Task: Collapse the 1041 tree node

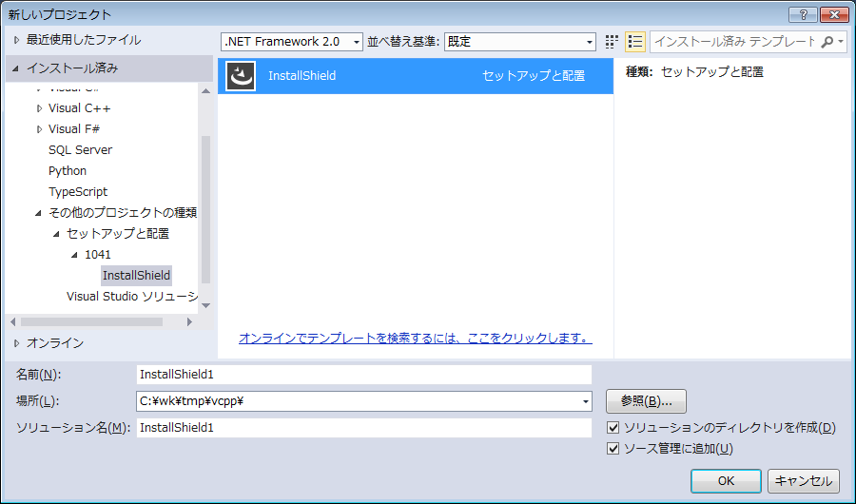Action: (75, 255)
